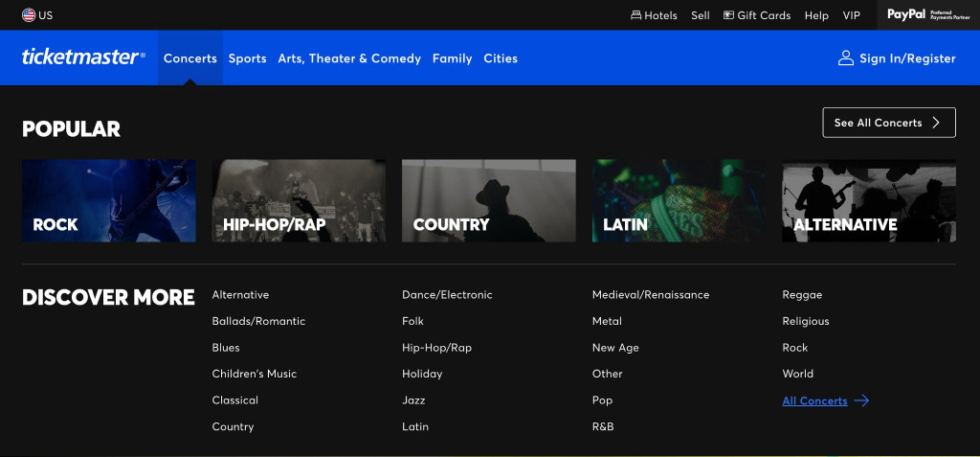Expand the Cities menu
Viewport: 980px width, 457px height.
pos(501,58)
